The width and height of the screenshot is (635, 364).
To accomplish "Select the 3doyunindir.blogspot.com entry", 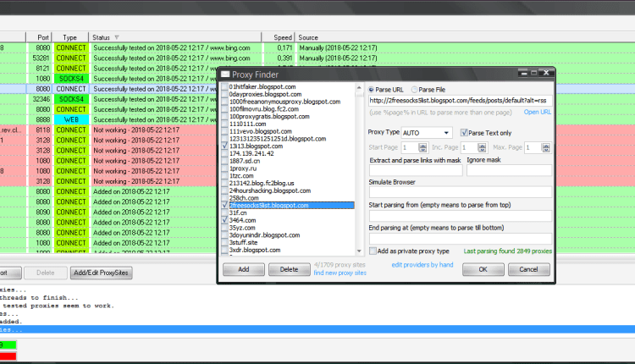I will click(264, 235).
